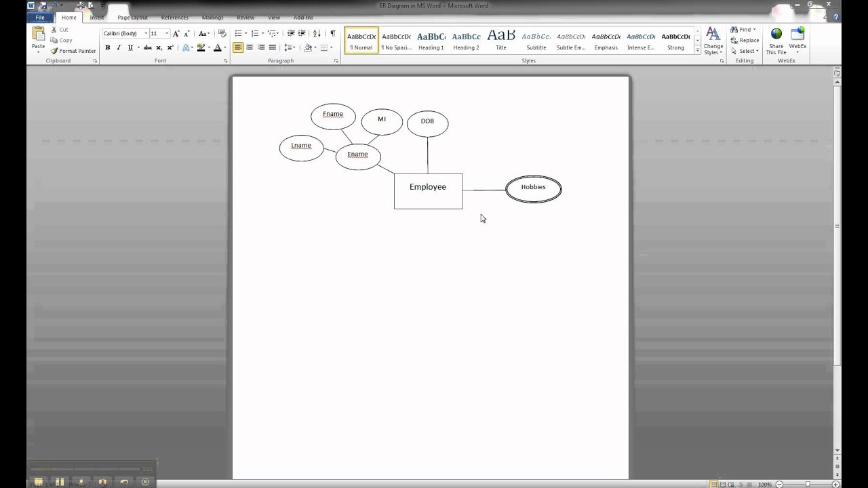The width and height of the screenshot is (868, 488).
Task: Open the Borders dropdown arrow
Action: tap(331, 47)
